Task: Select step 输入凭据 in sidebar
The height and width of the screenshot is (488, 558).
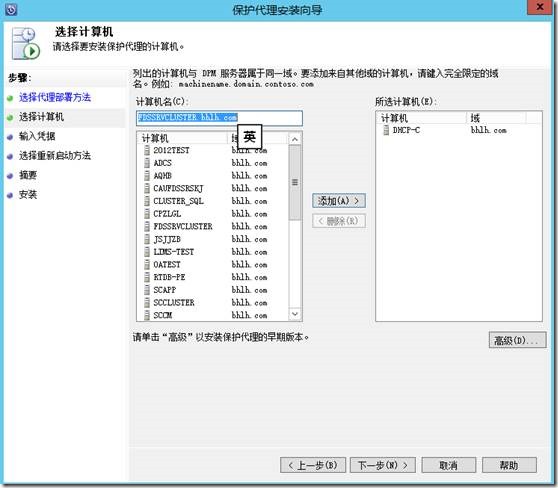Action: tap(37, 136)
